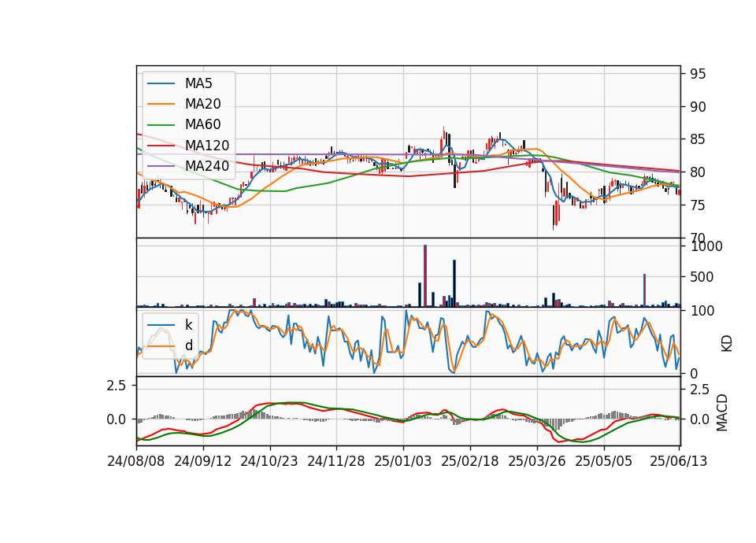This screenshot has height=543, width=756.
Task: Click the 75 price axis label
Action: pos(698,205)
